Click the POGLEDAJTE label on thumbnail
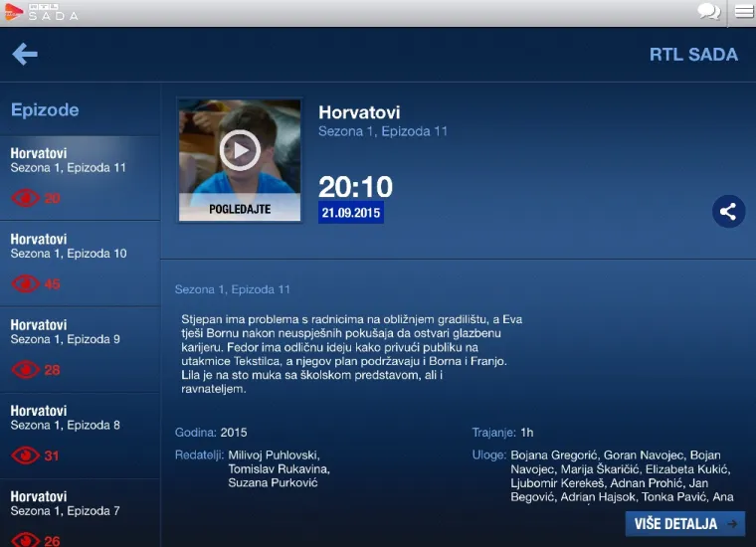This screenshot has height=547, width=756. pyautogui.click(x=240, y=209)
